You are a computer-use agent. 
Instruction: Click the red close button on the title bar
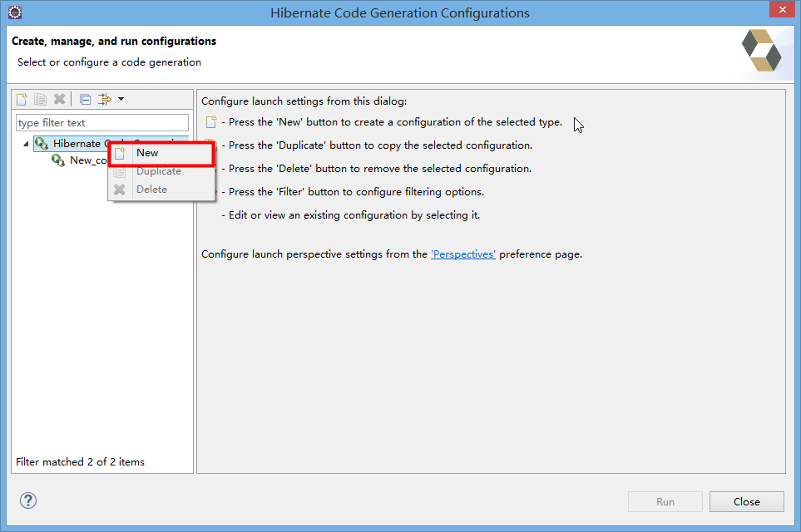click(x=783, y=9)
